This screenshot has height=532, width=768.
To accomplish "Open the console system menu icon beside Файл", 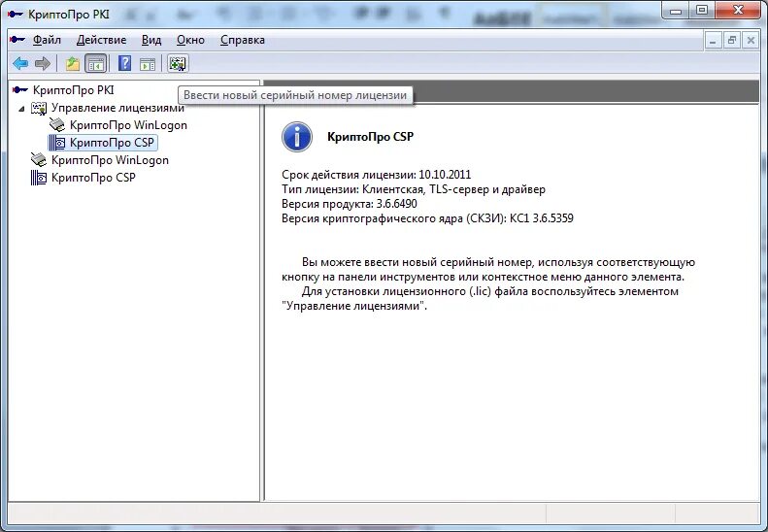I will (17, 39).
